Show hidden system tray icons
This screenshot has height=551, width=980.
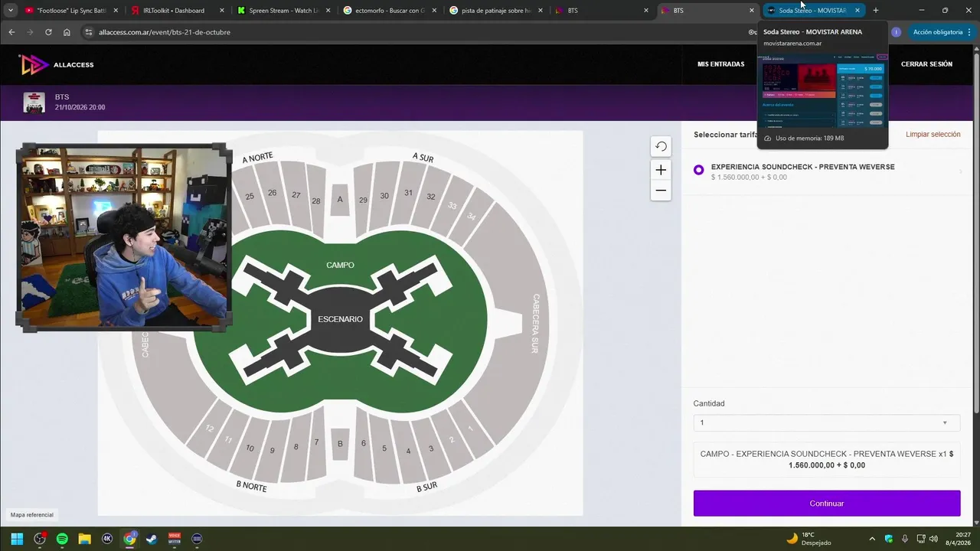[871, 539]
